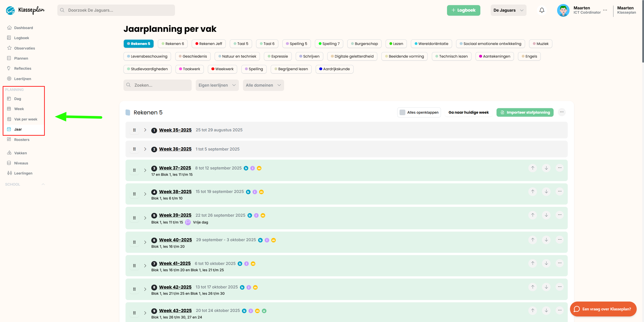Click the Importeer stofplanning button
The height and width of the screenshot is (322, 644).
525,112
